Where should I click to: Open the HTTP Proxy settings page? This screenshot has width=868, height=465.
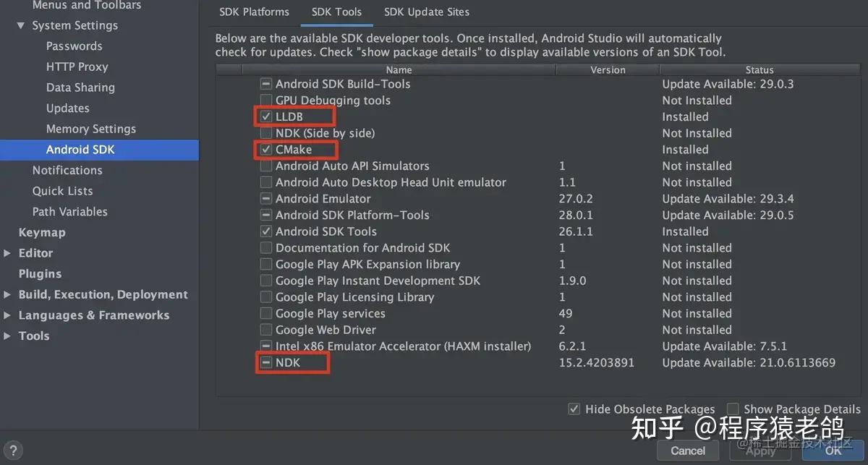[x=78, y=67]
